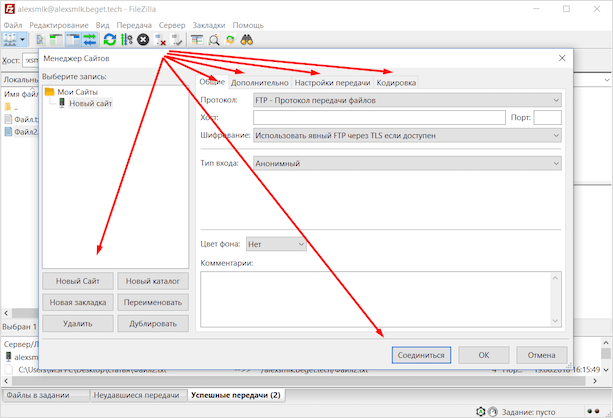Click the activity indicator dots in status bar
The width and height of the screenshot is (613, 418).
[593, 411]
